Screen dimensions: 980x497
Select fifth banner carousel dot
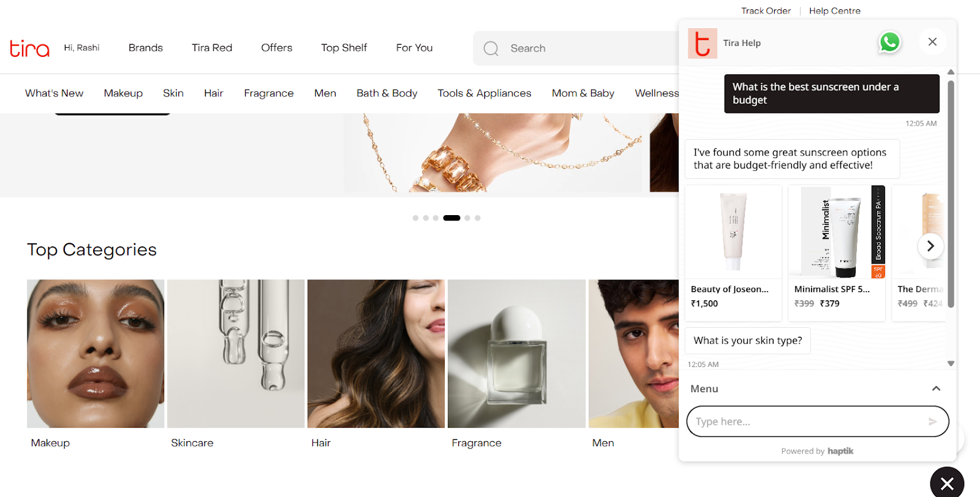pos(467,218)
